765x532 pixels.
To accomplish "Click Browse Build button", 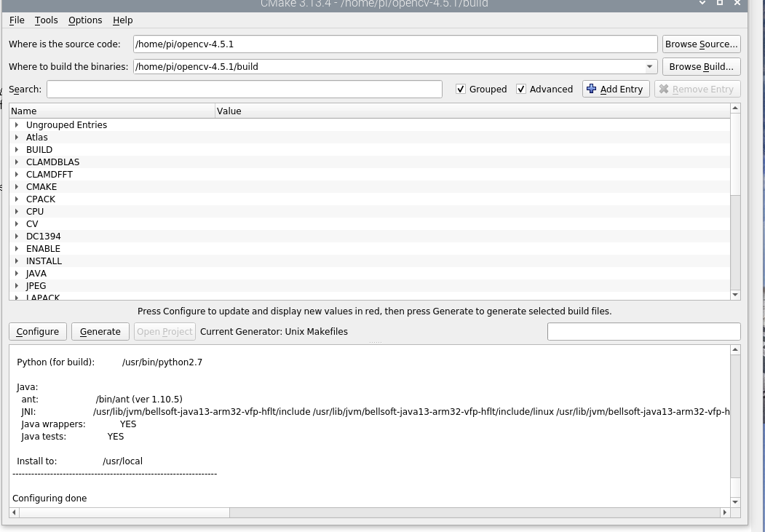I will point(701,66).
